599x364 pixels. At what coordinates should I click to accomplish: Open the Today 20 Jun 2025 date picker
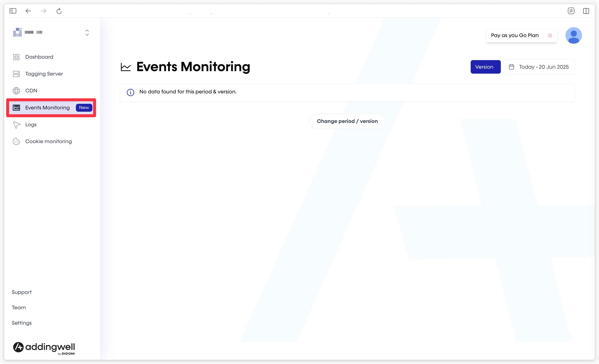(539, 67)
